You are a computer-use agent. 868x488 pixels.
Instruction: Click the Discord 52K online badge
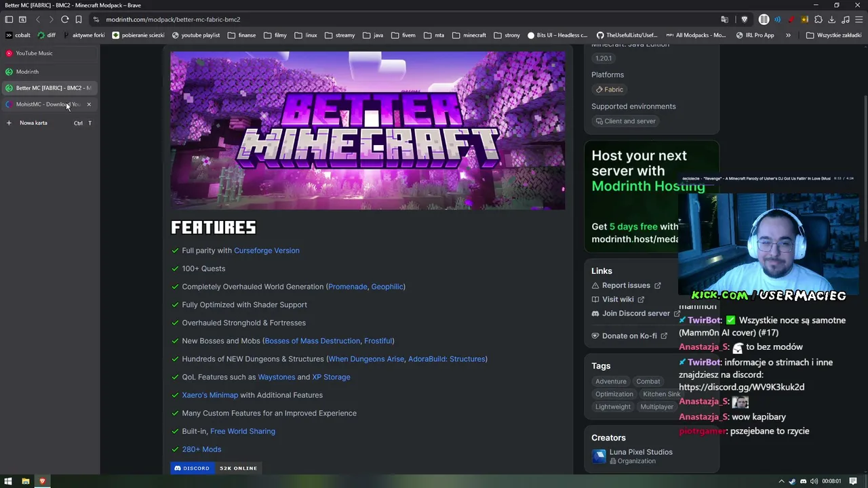pos(216,468)
